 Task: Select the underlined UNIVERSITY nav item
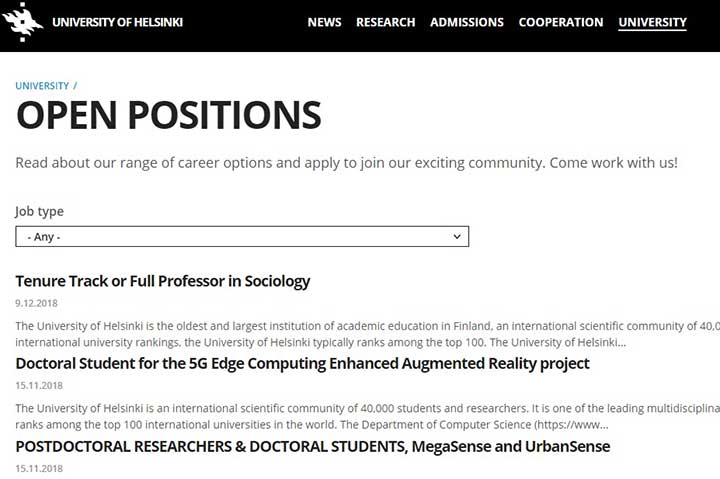pyautogui.click(x=652, y=23)
